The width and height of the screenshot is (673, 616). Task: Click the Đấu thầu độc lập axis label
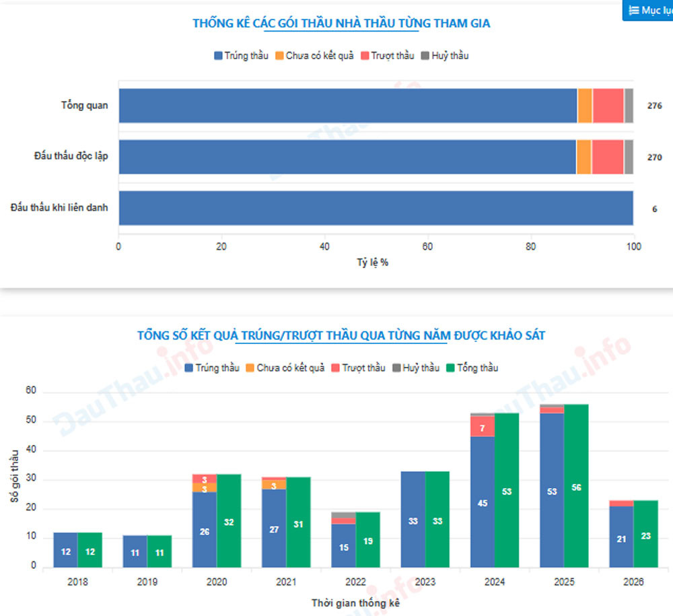(x=71, y=156)
